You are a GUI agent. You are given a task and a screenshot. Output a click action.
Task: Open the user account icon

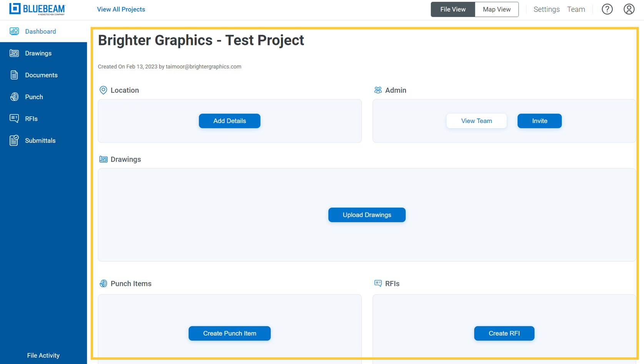tap(629, 9)
